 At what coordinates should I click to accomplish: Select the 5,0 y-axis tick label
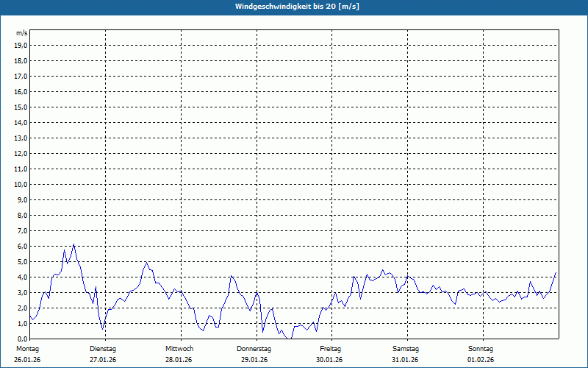[x=21, y=261]
